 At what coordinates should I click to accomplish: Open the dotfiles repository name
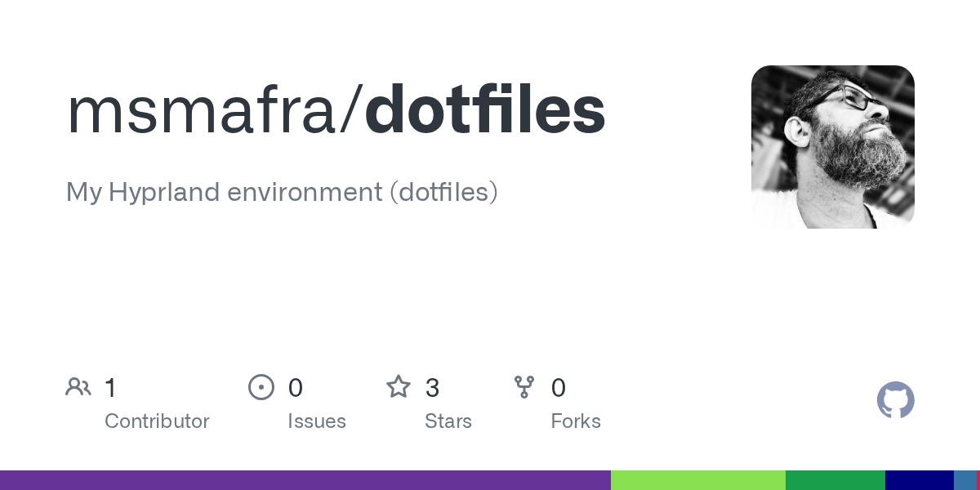[485, 110]
